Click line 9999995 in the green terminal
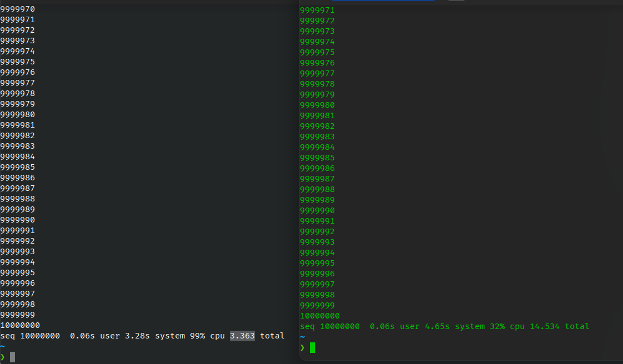 318,263
